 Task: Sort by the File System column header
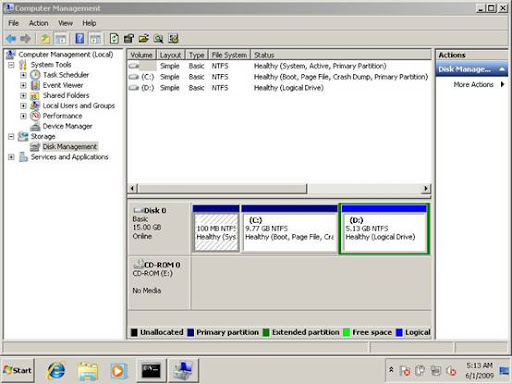pyautogui.click(x=229, y=55)
